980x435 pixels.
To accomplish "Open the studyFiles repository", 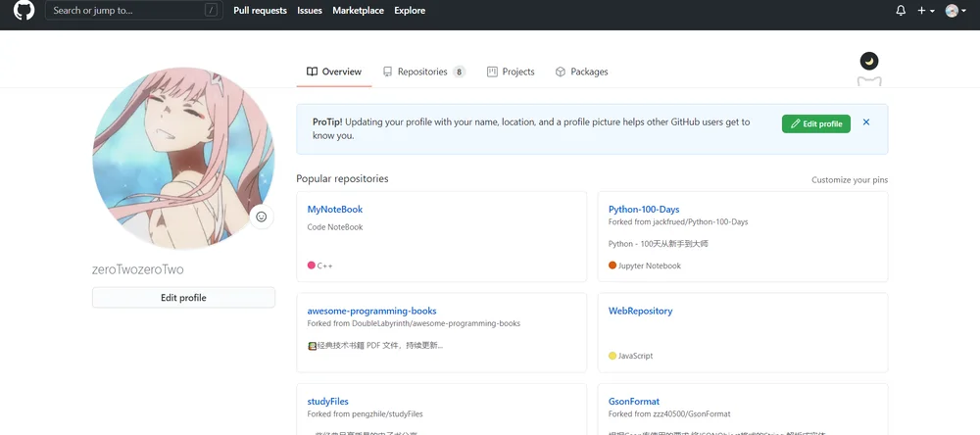I will point(327,402).
